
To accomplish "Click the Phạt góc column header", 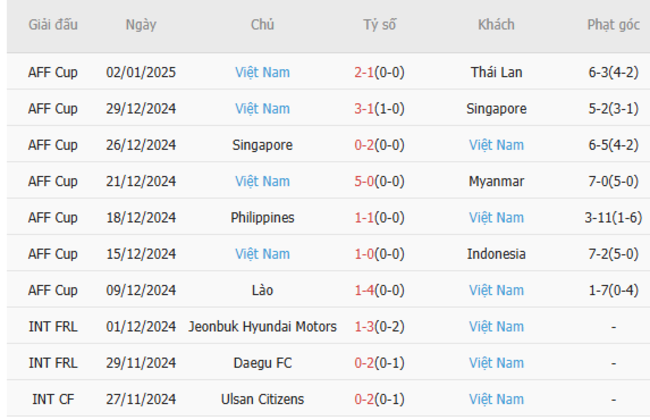I will [613, 24].
